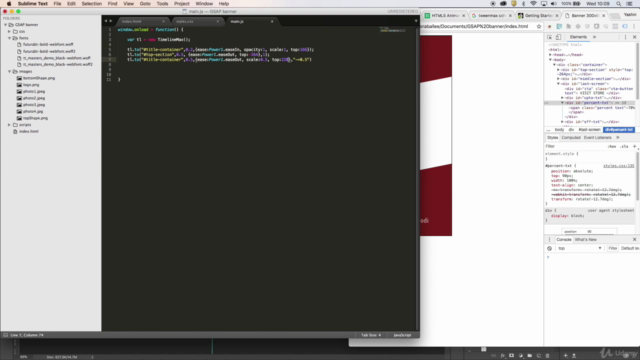The height and width of the screenshot is (360, 640).
Task: Click the Sublime minimap code preview
Action: [x=392, y=30]
